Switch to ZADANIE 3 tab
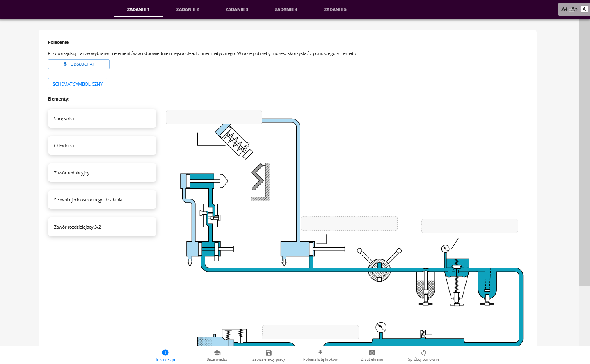590x364 pixels. [x=237, y=9]
